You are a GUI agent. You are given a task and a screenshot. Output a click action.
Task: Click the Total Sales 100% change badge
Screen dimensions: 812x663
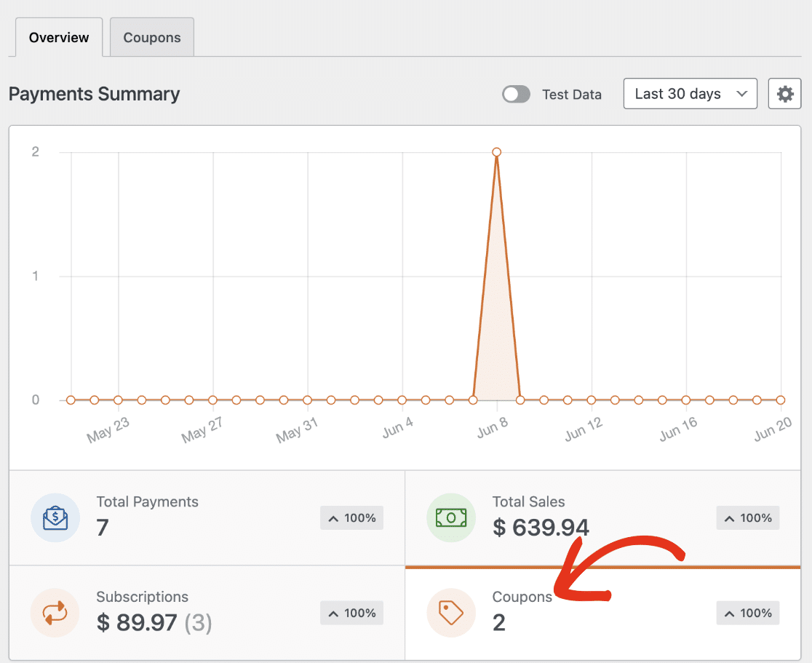pos(748,518)
